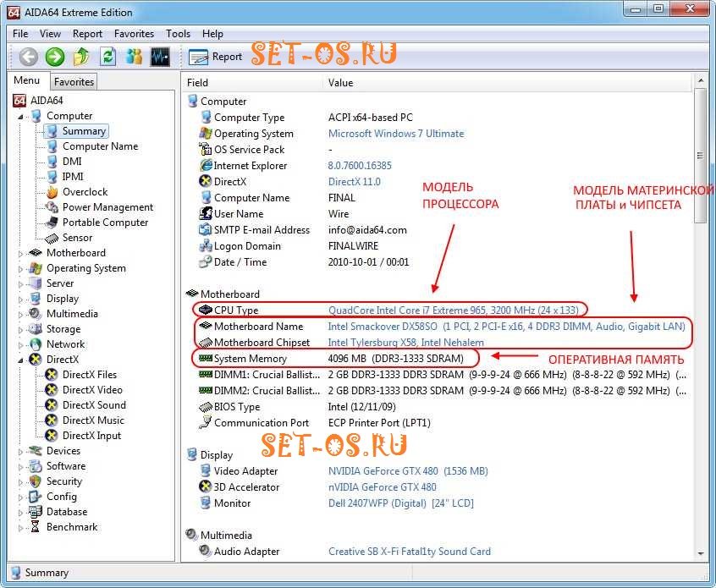Click the NVIDIA GeForce GTX 480 video adapter link
The width and height of the screenshot is (716, 588).
[407, 471]
